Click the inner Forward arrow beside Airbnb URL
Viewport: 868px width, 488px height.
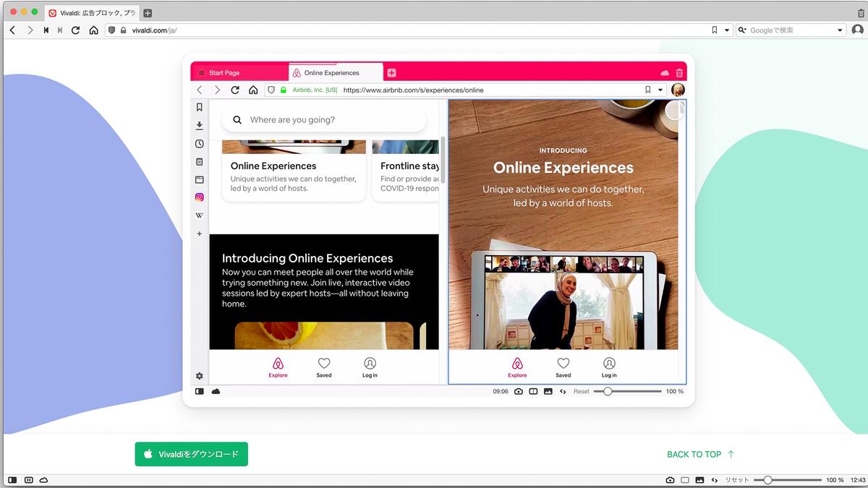pyautogui.click(x=217, y=90)
